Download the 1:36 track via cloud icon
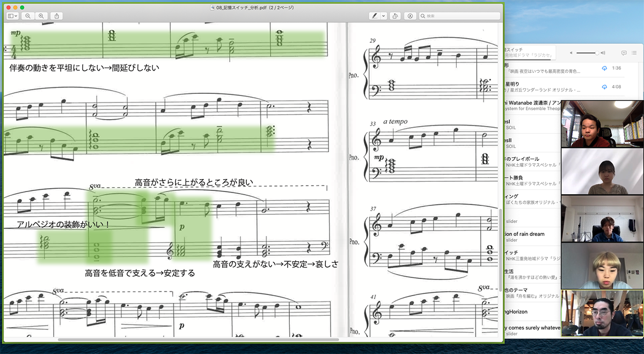The image size is (644, 354). (604, 68)
